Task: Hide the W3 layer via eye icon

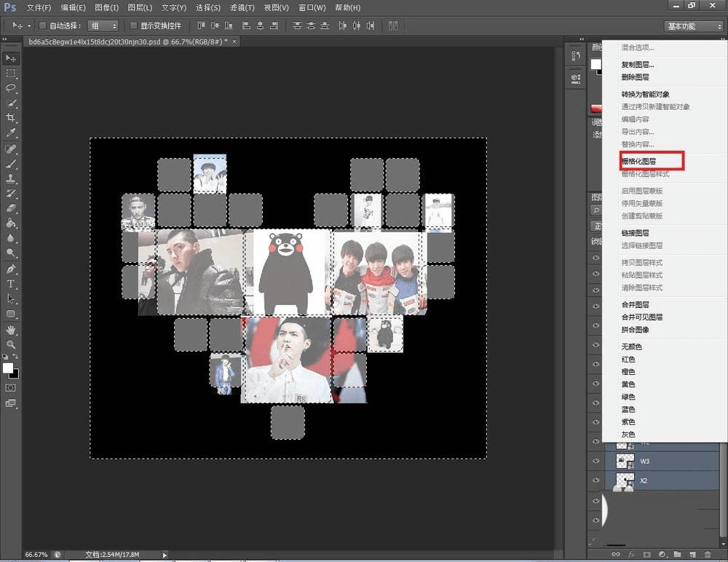Action: 596,462
